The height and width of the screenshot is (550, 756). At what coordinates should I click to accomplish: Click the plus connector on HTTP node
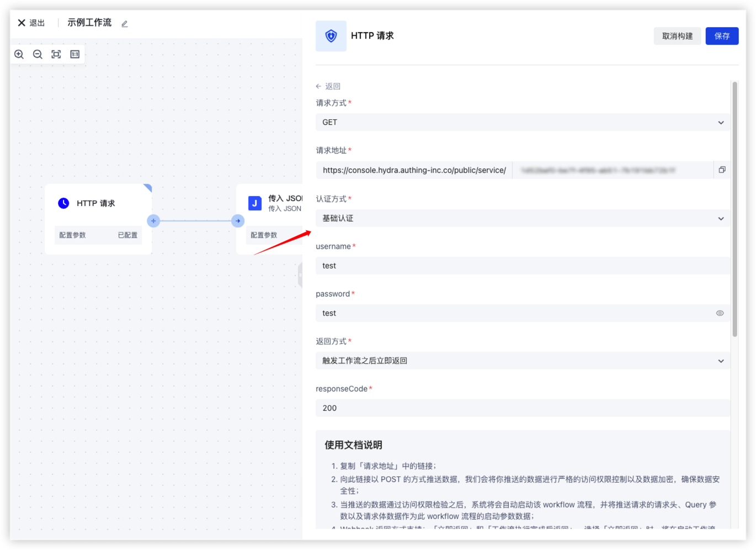coord(153,221)
